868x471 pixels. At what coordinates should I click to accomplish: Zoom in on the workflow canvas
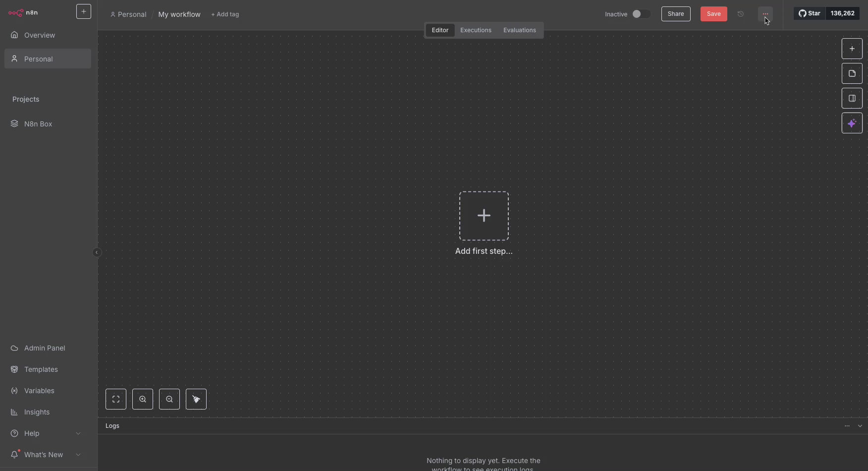(143, 399)
